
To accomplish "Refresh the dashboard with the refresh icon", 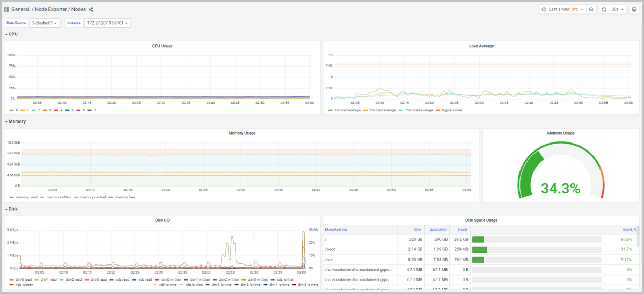I will 604,9.
